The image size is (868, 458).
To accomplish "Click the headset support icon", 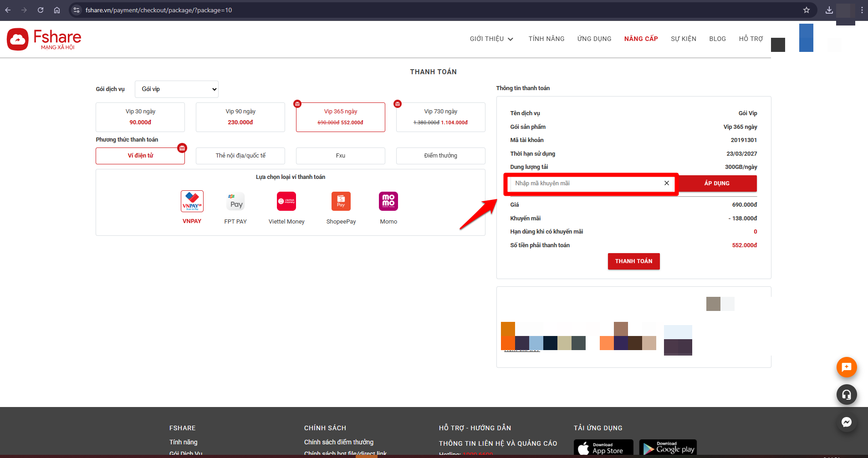I will click(847, 395).
